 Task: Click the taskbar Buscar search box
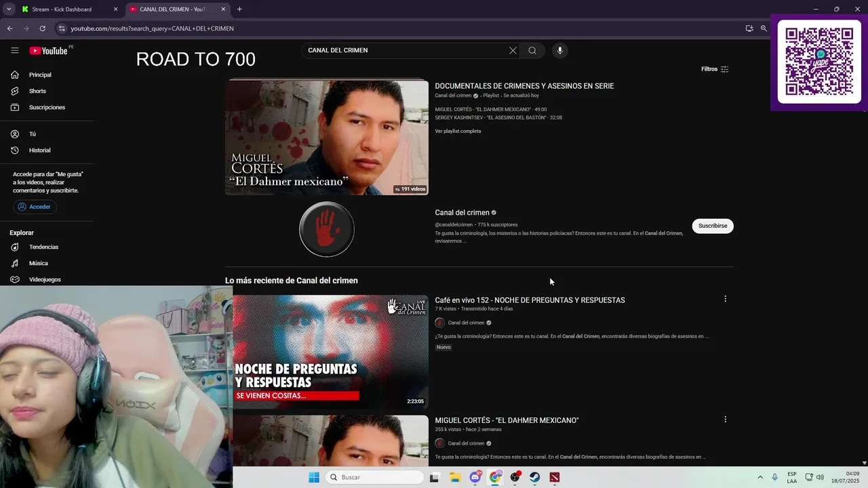(x=374, y=477)
